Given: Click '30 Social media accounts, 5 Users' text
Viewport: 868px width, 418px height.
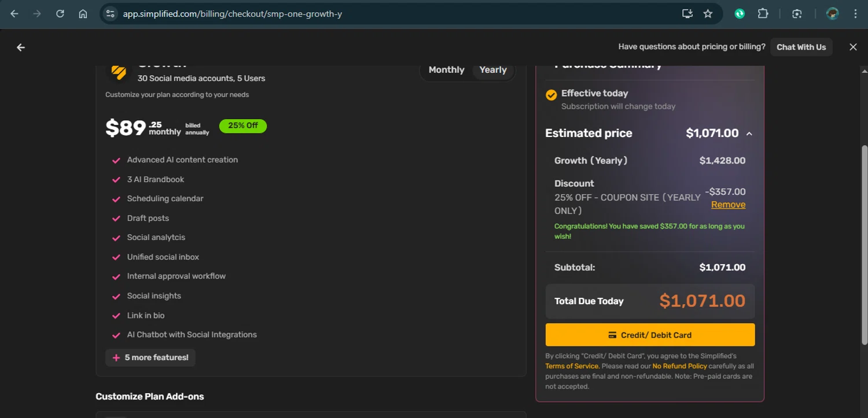Looking at the screenshot, I should (x=201, y=78).
